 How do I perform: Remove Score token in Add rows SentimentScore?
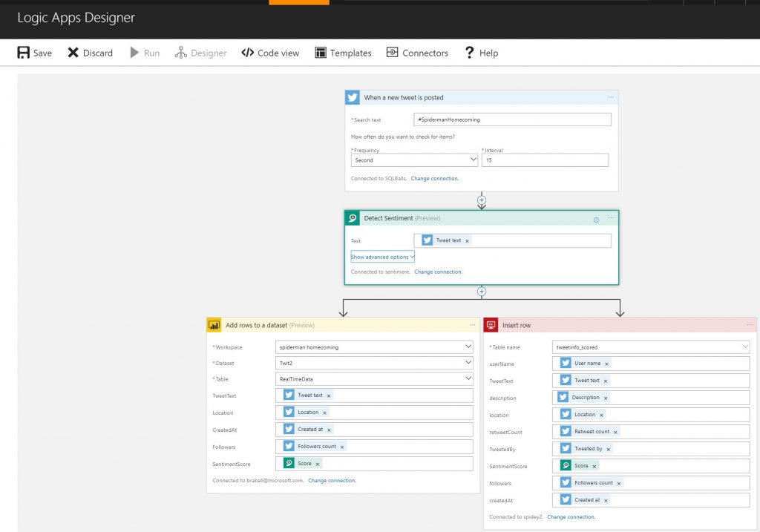318,464
